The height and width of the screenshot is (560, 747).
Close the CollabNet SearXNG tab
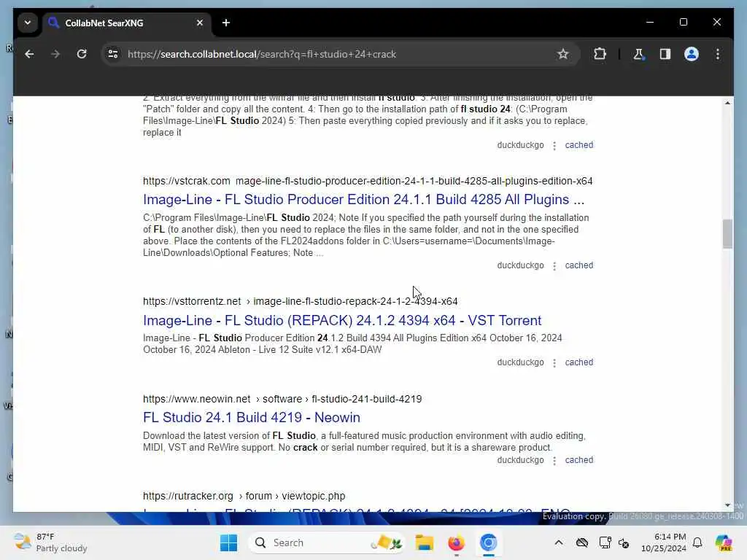pyautogui.click(x=200, y=23)
